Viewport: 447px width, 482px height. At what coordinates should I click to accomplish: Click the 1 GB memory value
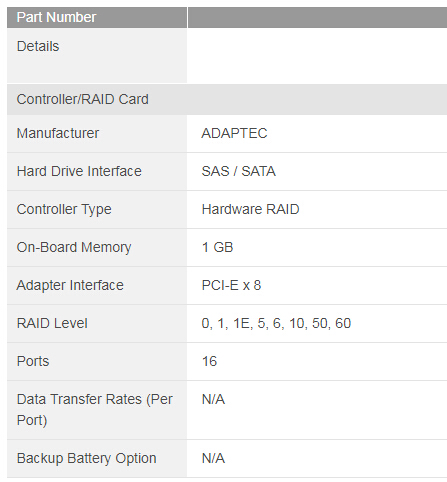click(217, 247)
